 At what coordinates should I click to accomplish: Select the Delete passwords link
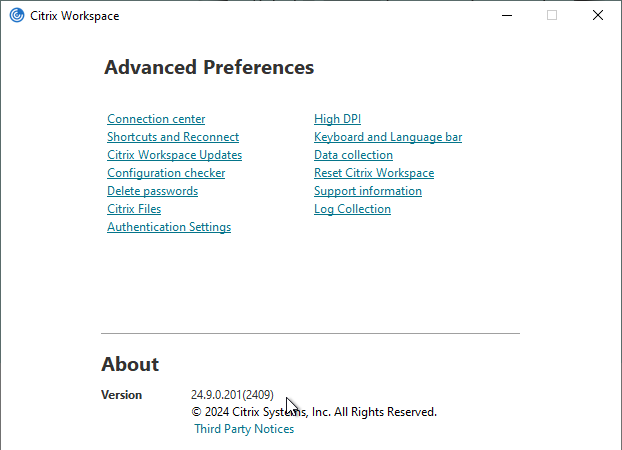pyautogui.click(x=152, y=191)
